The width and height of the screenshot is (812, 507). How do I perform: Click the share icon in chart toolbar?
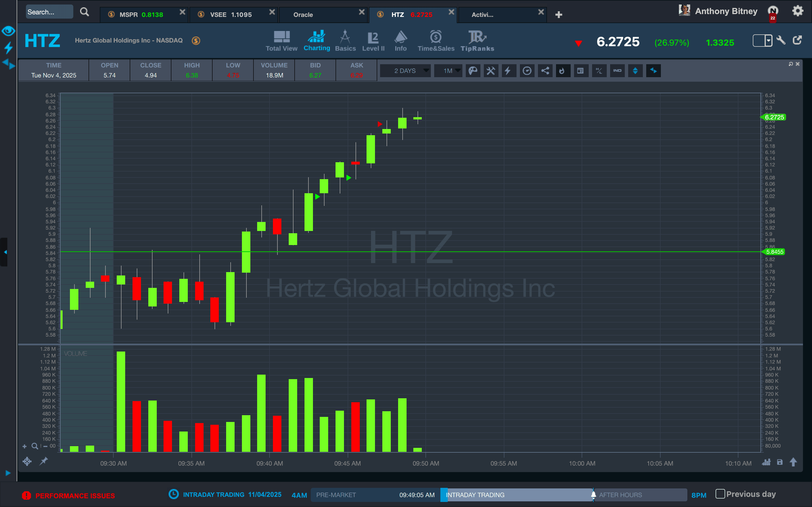coord(545,71)
